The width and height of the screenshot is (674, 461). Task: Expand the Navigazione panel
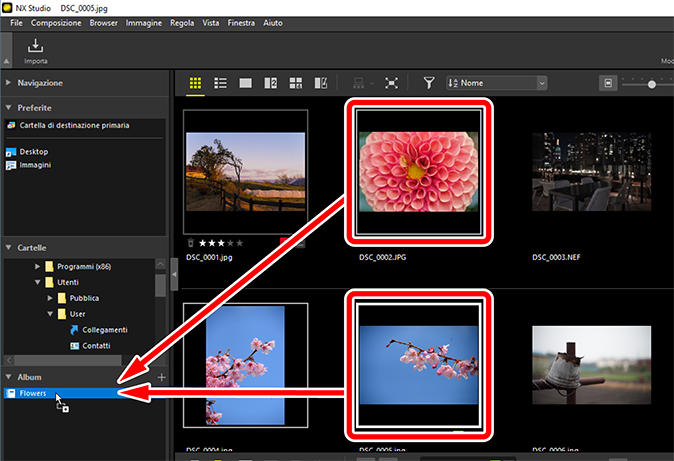tap(8, 83)
